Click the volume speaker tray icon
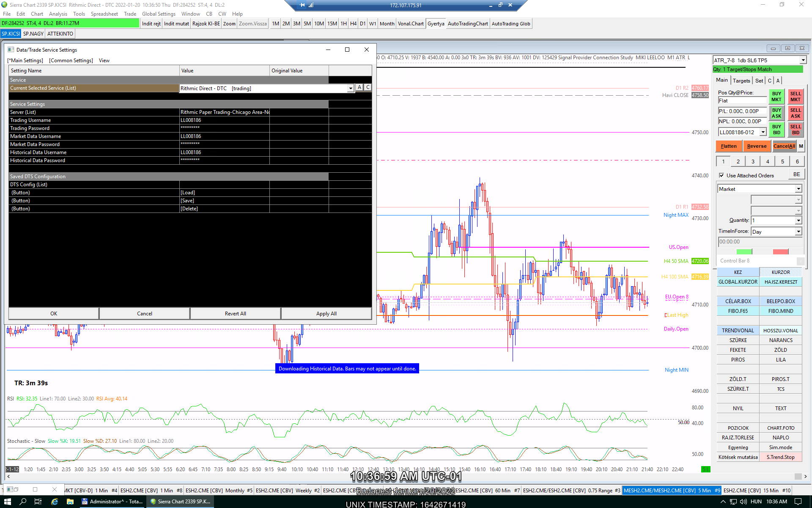 (743, 502)
